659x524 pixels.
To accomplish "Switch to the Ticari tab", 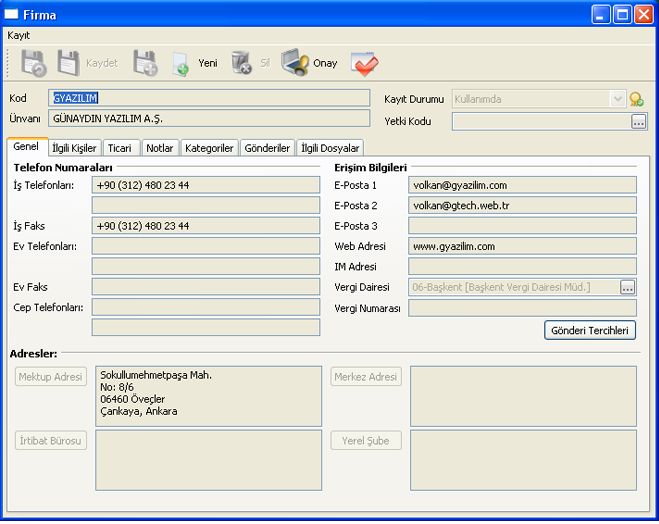I will click(x=119, y=148).
